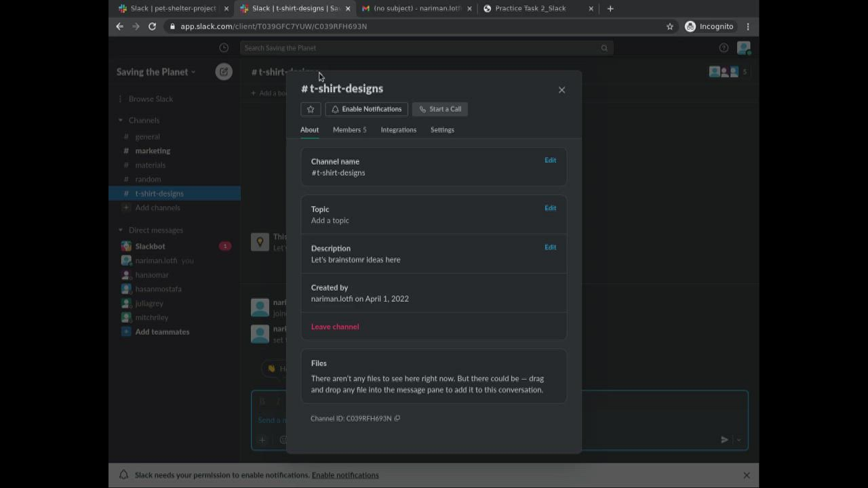Screen dimensions: 868x488
Task: Open Slack help icon
Action: click(724, 48)
